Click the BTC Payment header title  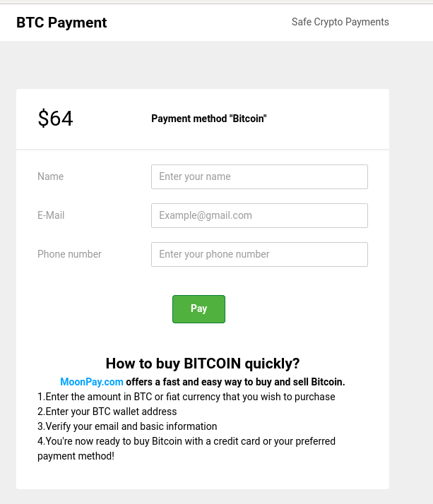coord(61,23)
